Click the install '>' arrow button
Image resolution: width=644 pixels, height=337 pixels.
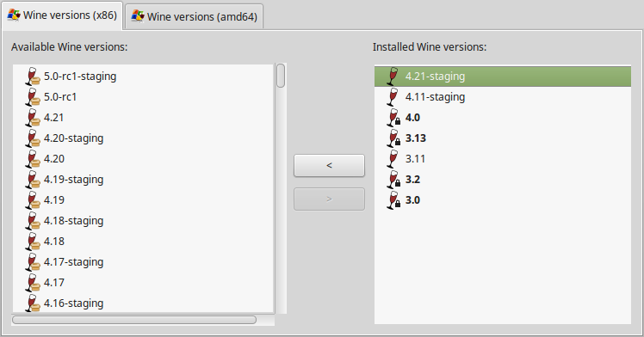point(329,199)
